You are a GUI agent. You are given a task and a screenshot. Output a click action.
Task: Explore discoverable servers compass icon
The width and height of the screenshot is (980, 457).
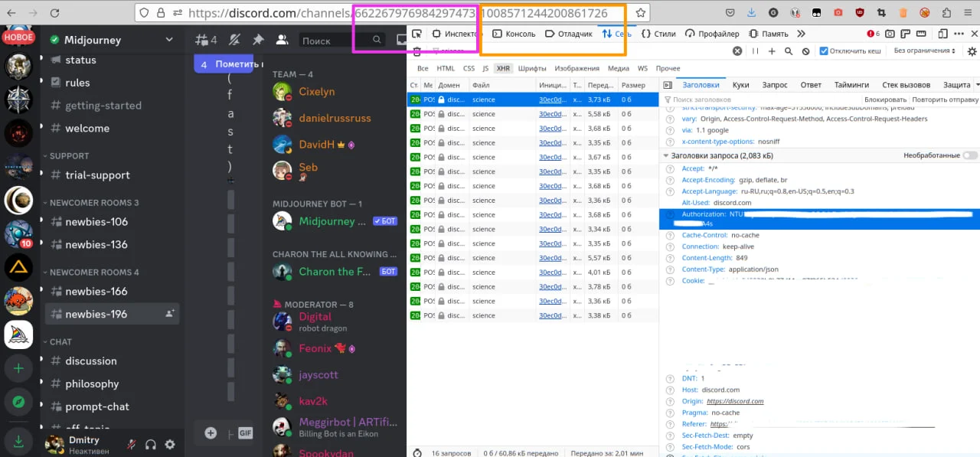[x=18, y=402]
